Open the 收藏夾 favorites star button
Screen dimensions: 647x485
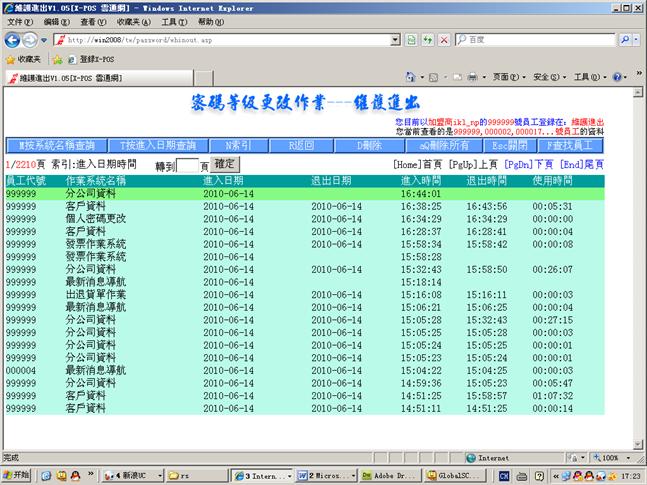pos(29,59)
